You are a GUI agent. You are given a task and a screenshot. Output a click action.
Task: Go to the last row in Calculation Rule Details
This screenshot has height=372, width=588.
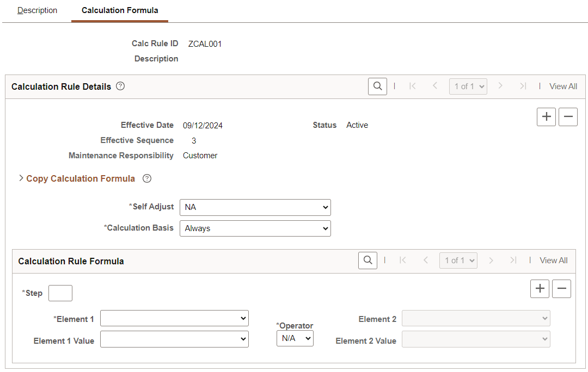523,86
